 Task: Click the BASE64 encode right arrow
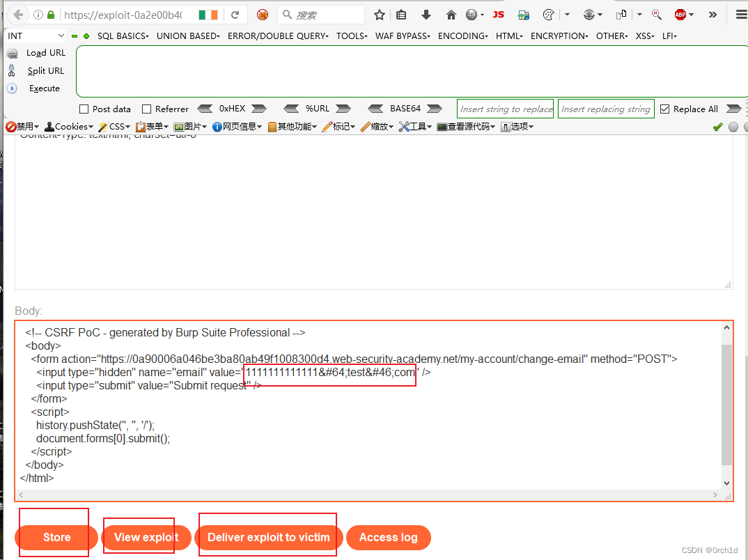(x=435, y=109)
